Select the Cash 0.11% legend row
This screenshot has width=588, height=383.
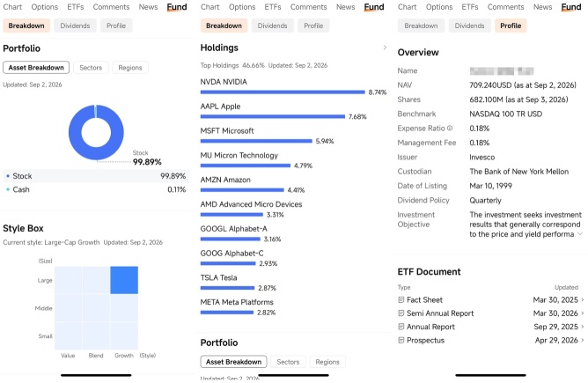click(96, 189)
